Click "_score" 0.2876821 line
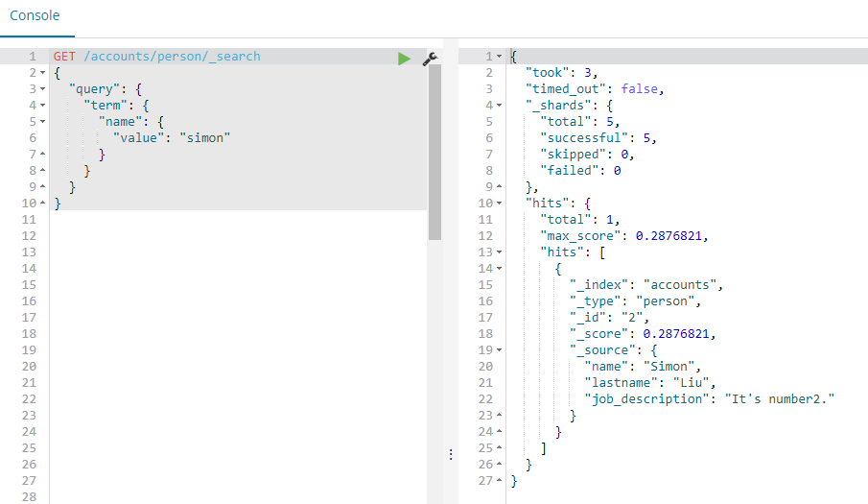 [x=643, y=334]
